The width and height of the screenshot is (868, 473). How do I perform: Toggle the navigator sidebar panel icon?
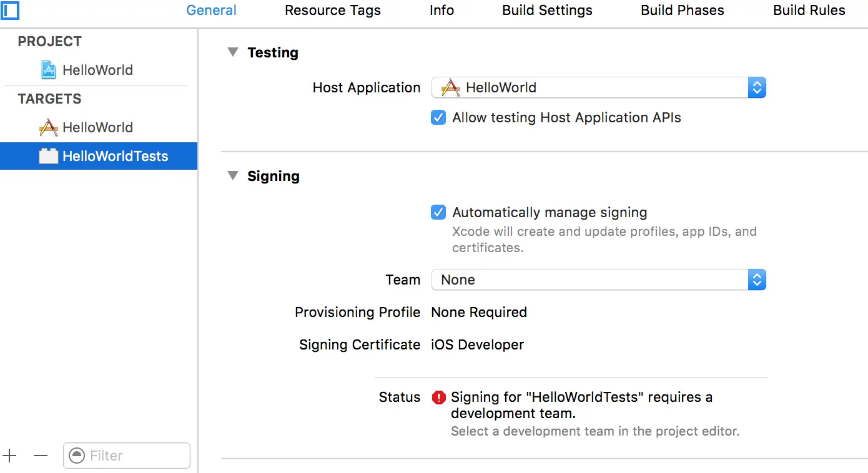pyautogui.click(x=10, y=11)
